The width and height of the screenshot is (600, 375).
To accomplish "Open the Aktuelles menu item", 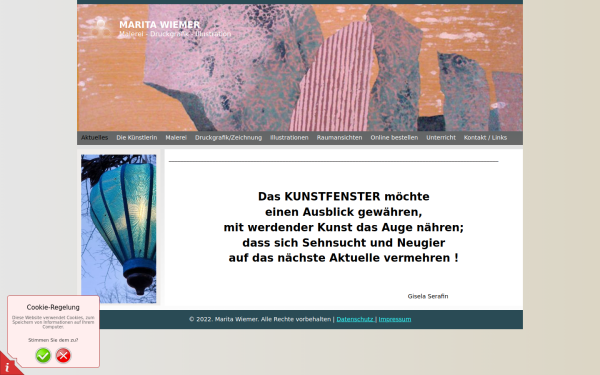I will (95, 138).
